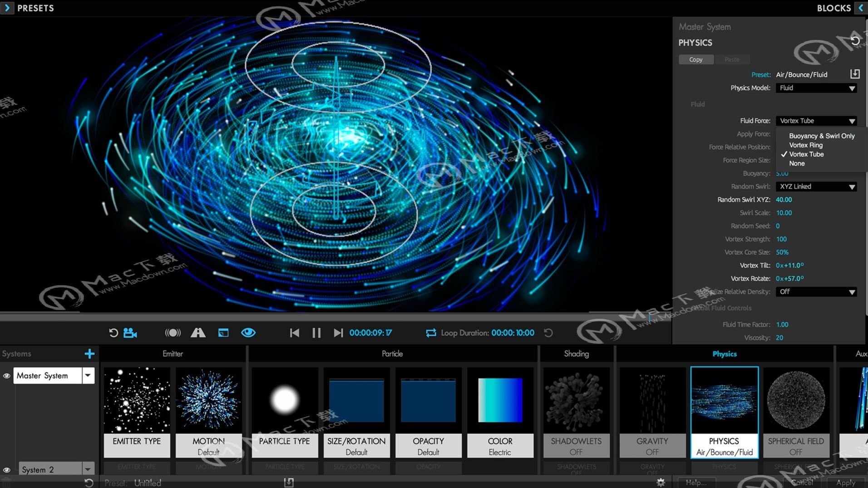
Task: Open the picture-in-picture preview icon
Action: 223,333
